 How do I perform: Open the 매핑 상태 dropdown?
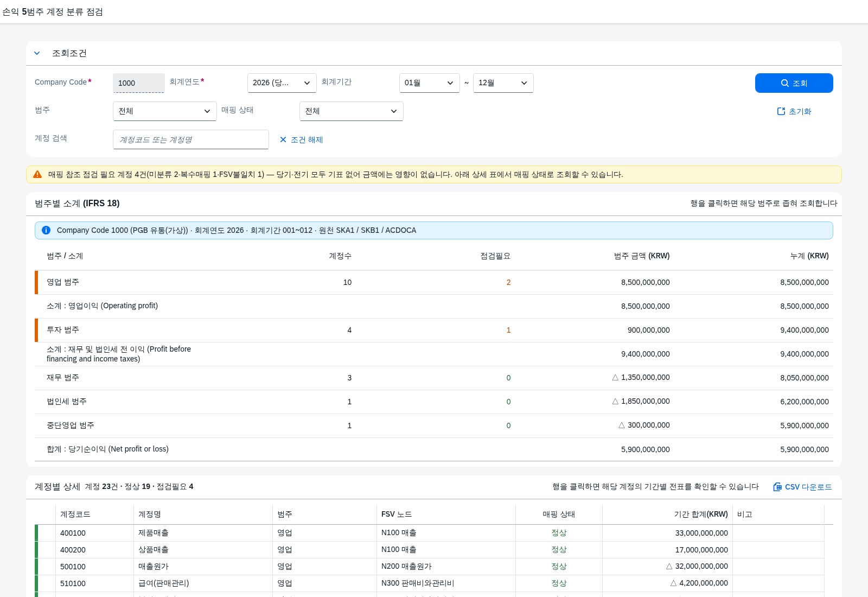(351, 111)
